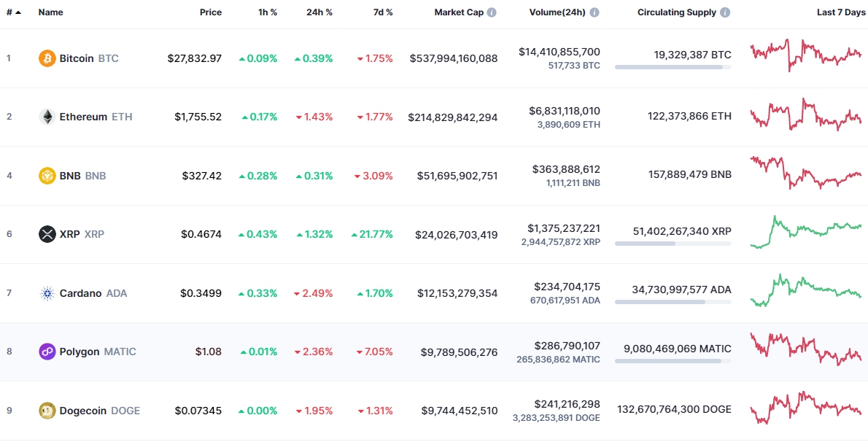Sort by the 1h % column header

[268, 12]
